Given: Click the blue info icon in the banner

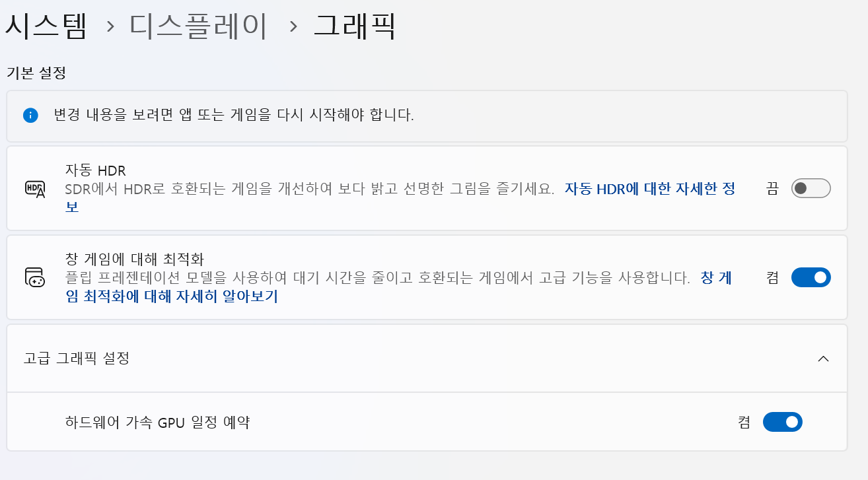Looking at the screenshot, I should click(30, 116).
